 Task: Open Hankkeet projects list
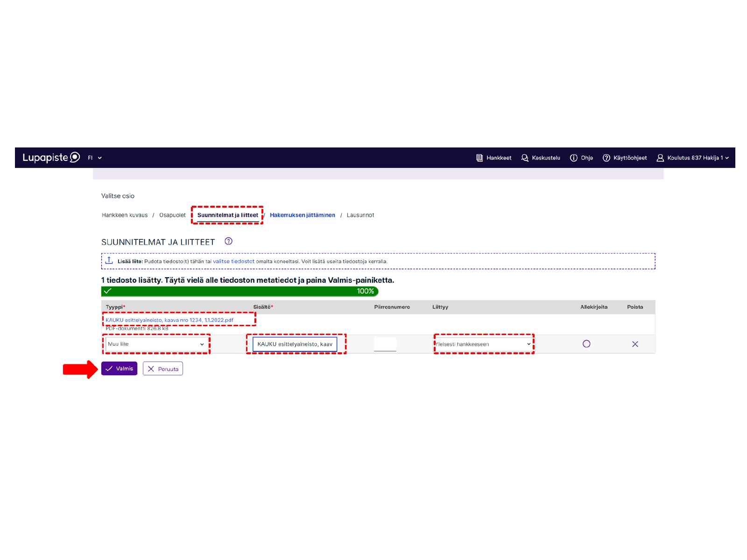pyautogui.click(x=493, y=158)
